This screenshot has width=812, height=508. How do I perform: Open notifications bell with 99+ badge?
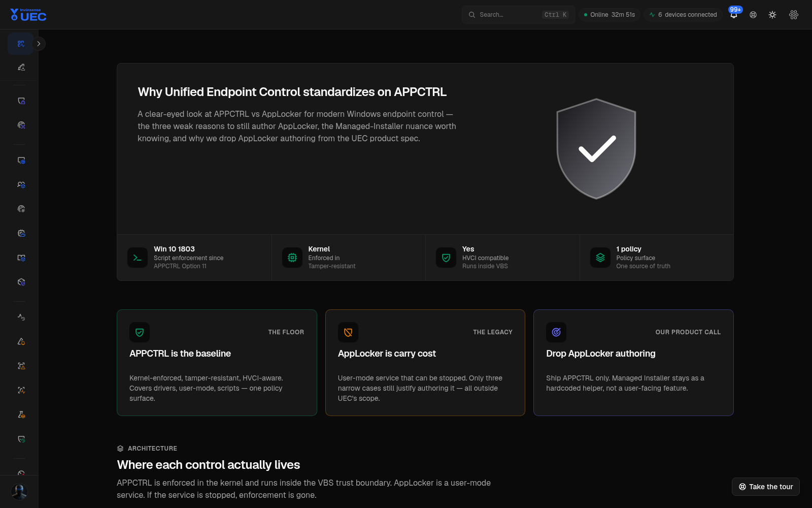point(734,15)
